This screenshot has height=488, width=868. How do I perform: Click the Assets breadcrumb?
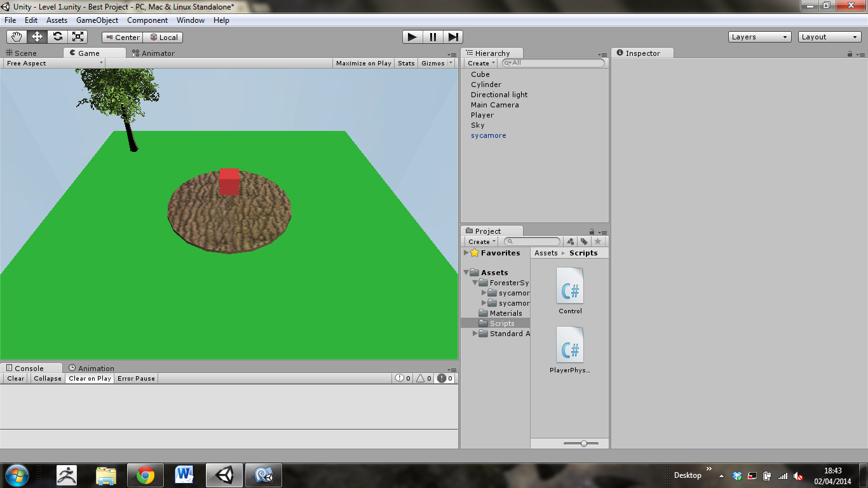click(546, 253)
